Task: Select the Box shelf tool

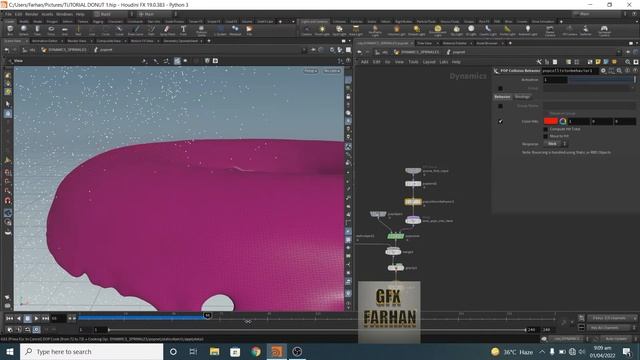Action: [10, 30]
